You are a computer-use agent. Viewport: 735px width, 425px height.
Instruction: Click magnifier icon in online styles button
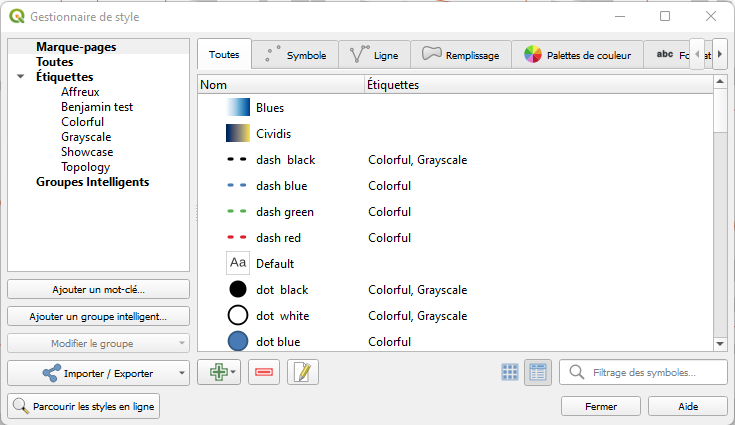click(21, 406)
